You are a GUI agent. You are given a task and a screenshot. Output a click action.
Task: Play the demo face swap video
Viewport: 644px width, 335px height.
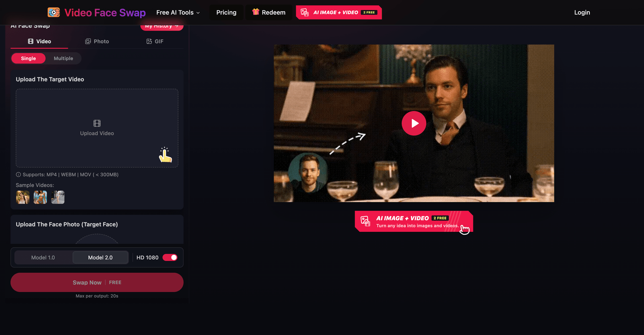coord(414,123)
